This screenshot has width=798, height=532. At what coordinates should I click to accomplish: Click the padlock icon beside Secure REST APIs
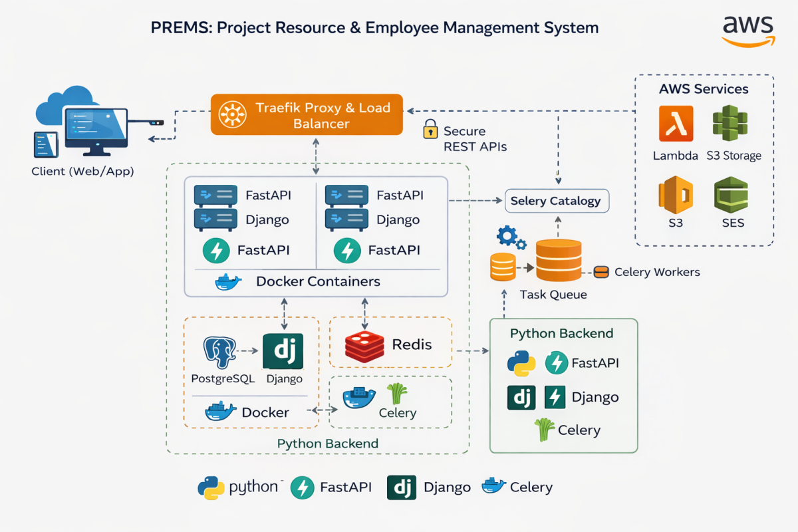click(x=430, y=129)
